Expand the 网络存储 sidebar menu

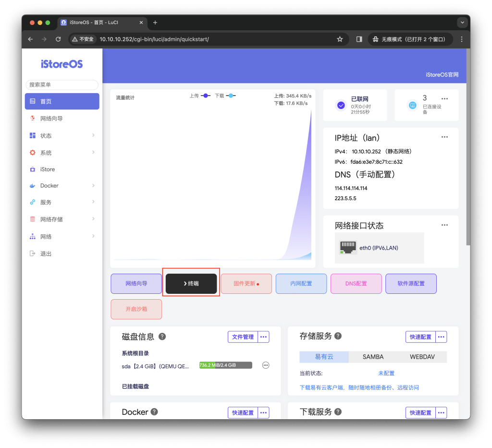point(62,219)
